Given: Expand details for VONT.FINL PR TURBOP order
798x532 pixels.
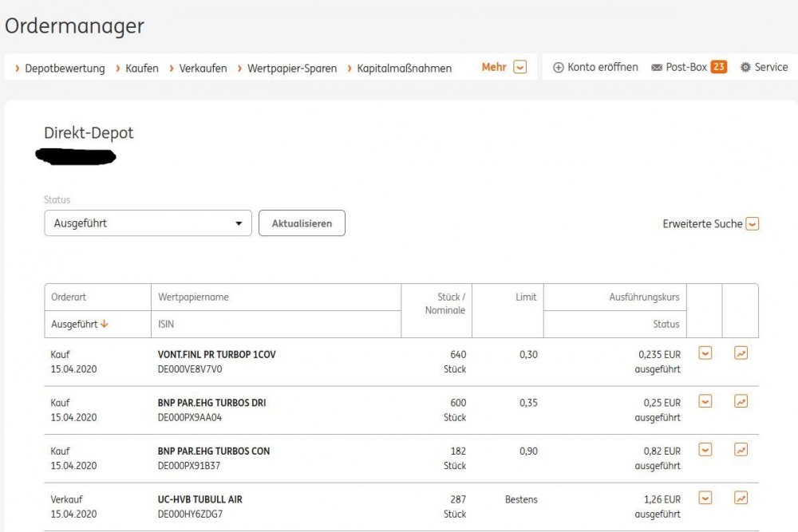Looking at the screenshot, I should point(705,353).
